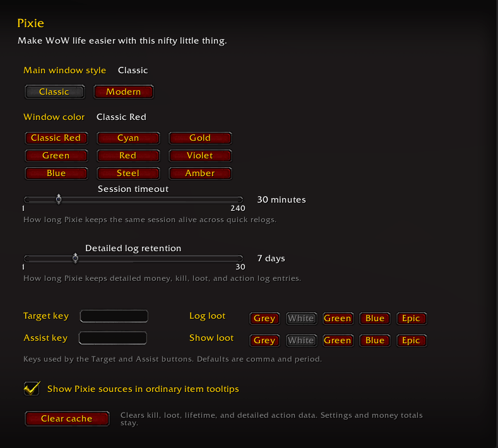The width and height of the screenshot is (498, 448).
Task: Toggle Blue in the Show loot row
Action: click(375, 341)
